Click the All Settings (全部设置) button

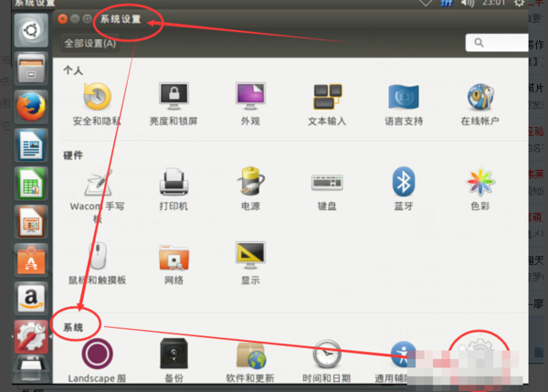(90, 43)
